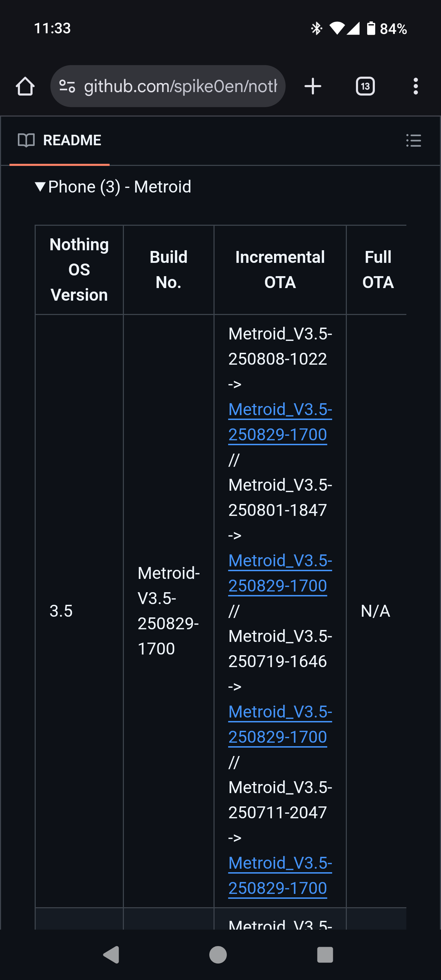Screen dimensions: 441x980
Task: Tap the Chrome home icon
Action: tap(25, 86)
